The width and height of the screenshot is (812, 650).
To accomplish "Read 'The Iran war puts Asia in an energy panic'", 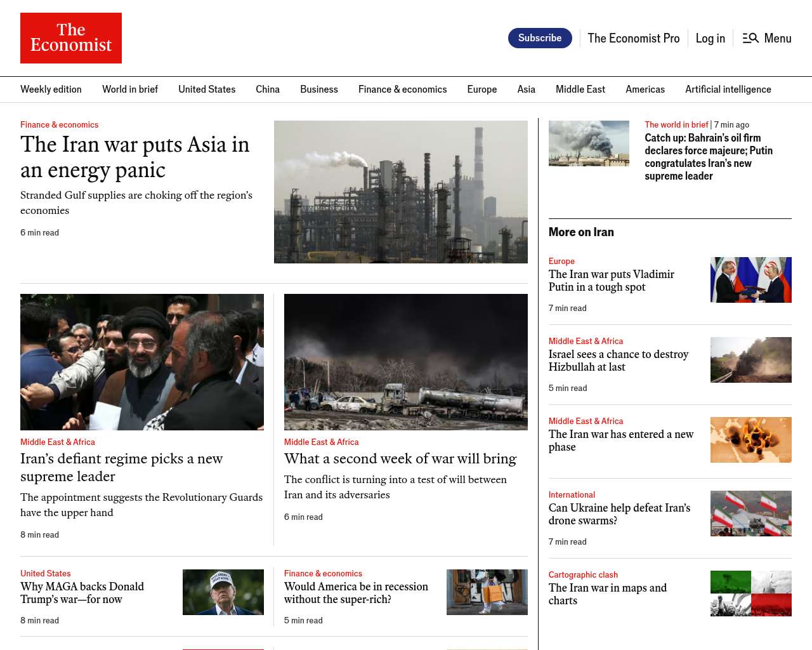I will (134, 157).
